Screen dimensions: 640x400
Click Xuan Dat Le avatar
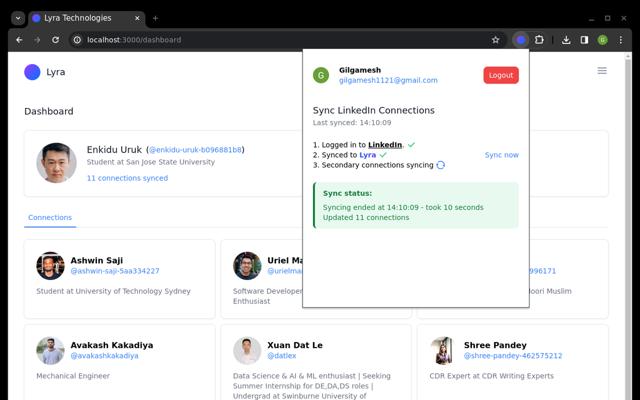tap(247, 351)
